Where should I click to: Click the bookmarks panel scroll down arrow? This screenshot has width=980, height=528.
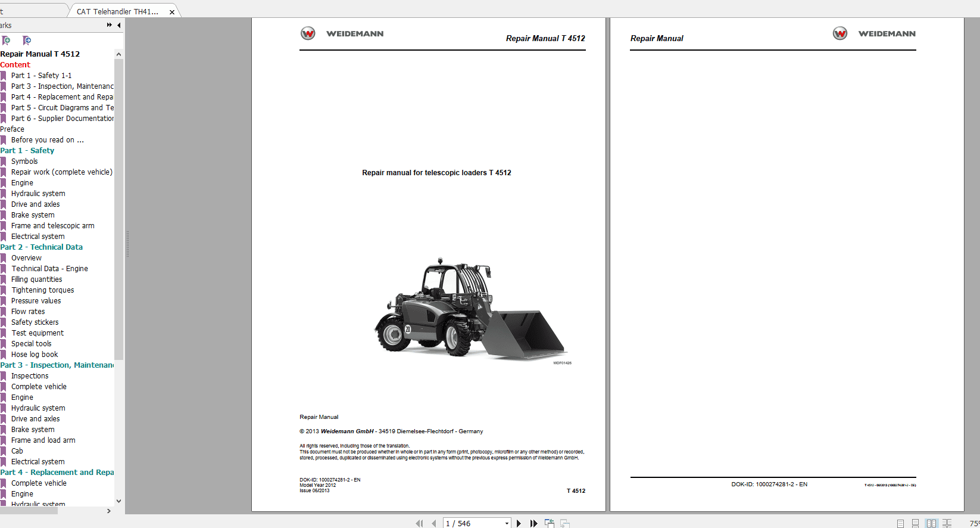[x=118, y=501]
